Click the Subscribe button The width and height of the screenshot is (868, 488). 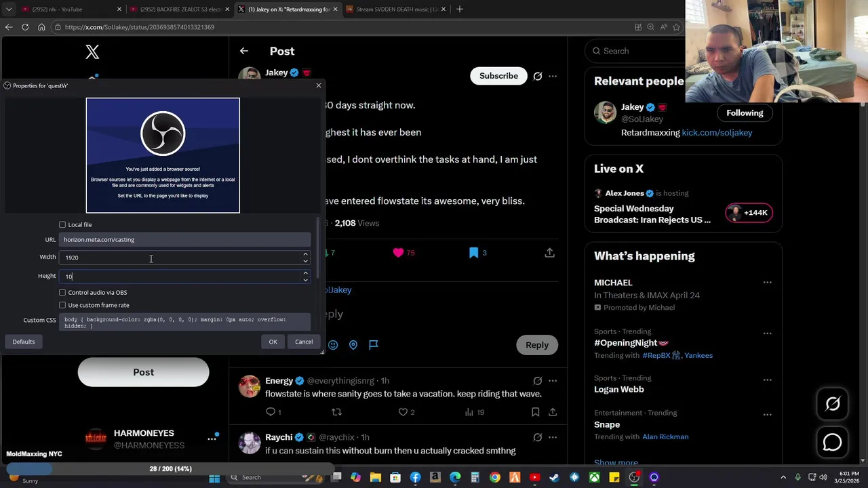tap(498, 76)
